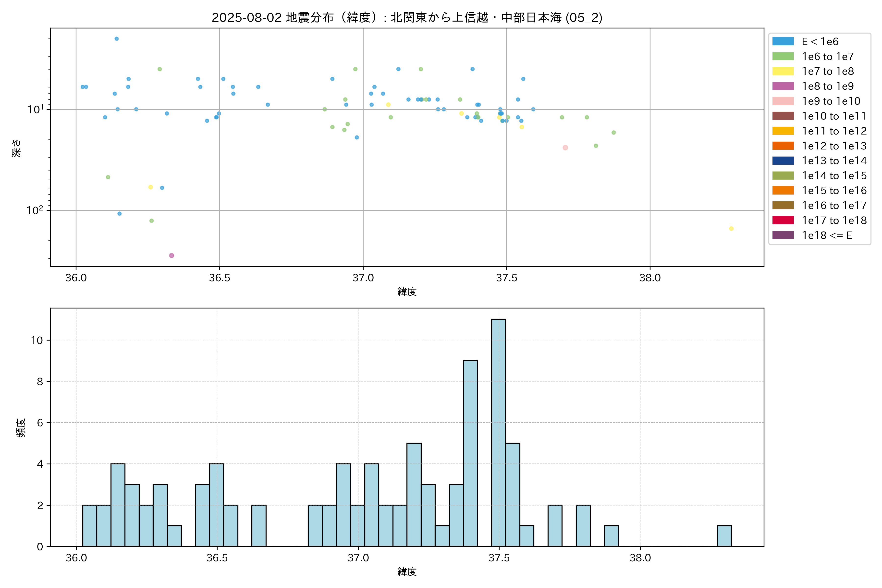Click the purple 1e8 to 1e9 legend swatch

coord(783,86)
